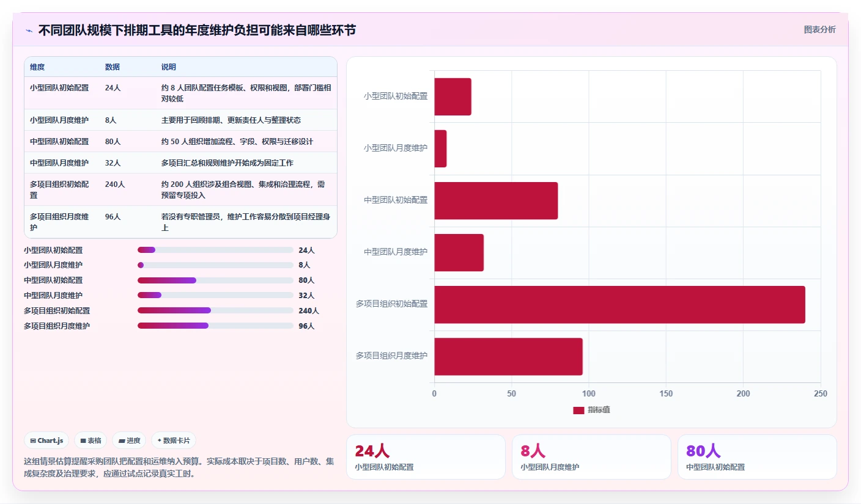Click the y-axis label 中型团队初始配置
This screenshot has height=504, width=861.
point(396,200)
